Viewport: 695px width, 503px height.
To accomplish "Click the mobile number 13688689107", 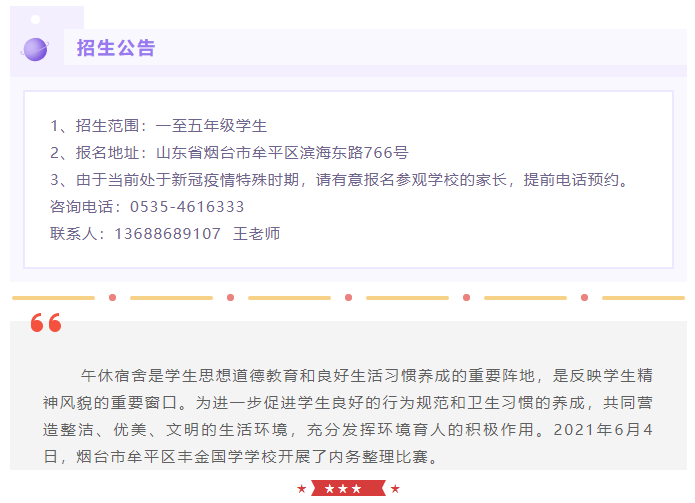I will [x=168, y=234].
